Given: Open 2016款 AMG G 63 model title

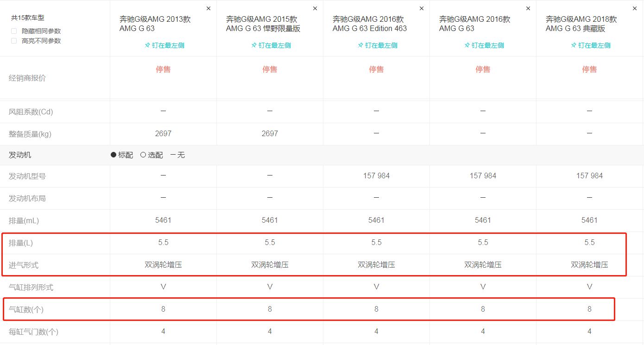Looking at the screenshot, I should pos(475,24).
